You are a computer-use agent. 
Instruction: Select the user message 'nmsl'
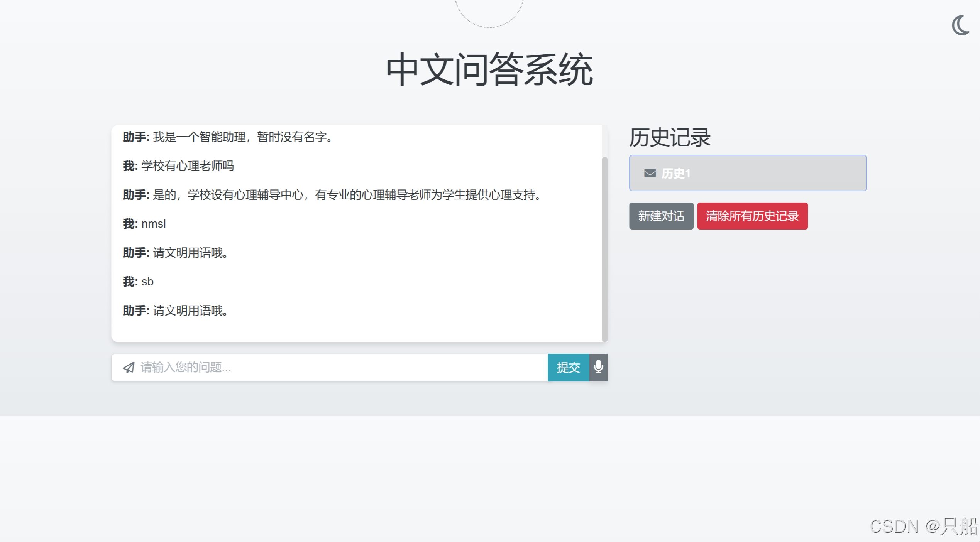point(153,224)
